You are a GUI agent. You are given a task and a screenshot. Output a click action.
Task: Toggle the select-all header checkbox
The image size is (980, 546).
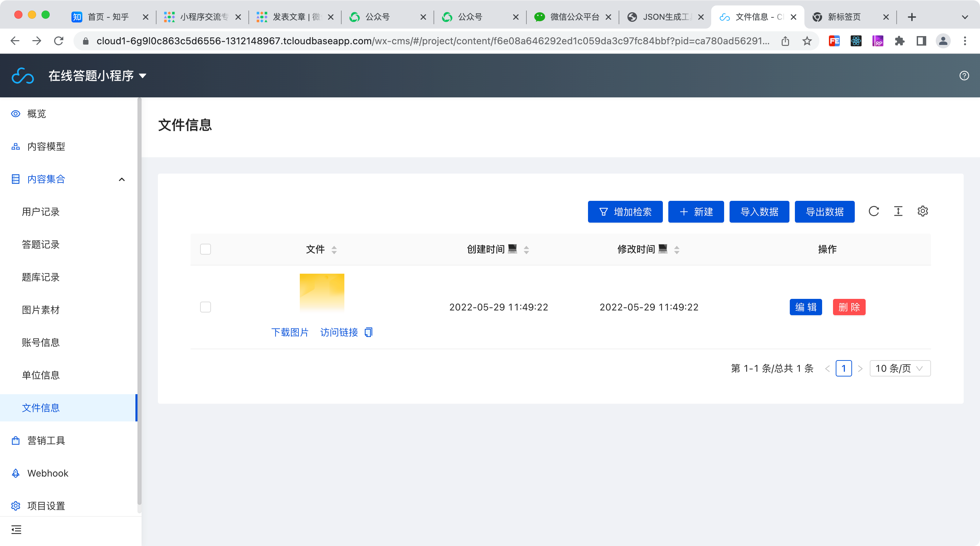[206, 249]
